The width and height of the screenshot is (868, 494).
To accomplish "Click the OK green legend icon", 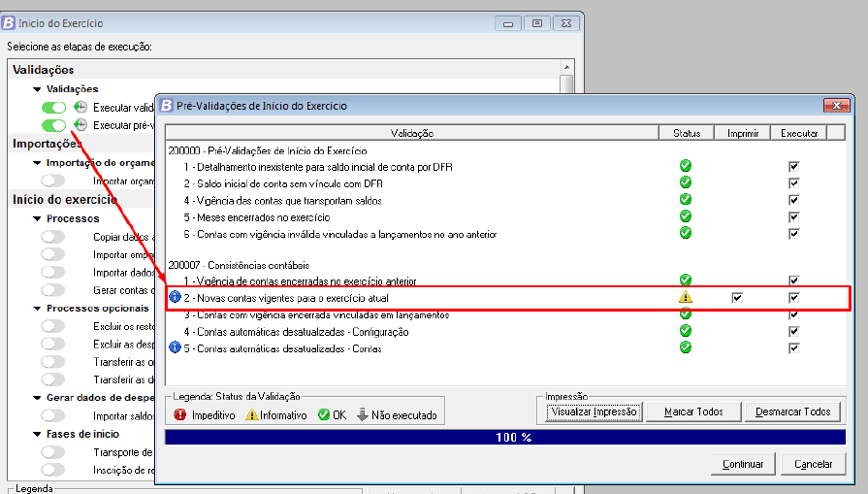I will [324, 414].
